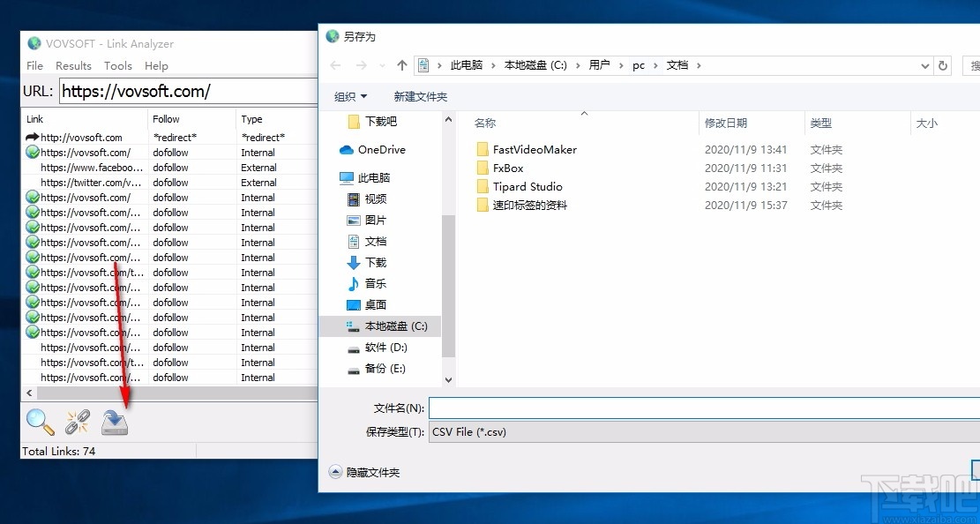Viewport: 980px width, 524px height.
Task: Open the broken-link checker chain icon
Action: [78, 423]
